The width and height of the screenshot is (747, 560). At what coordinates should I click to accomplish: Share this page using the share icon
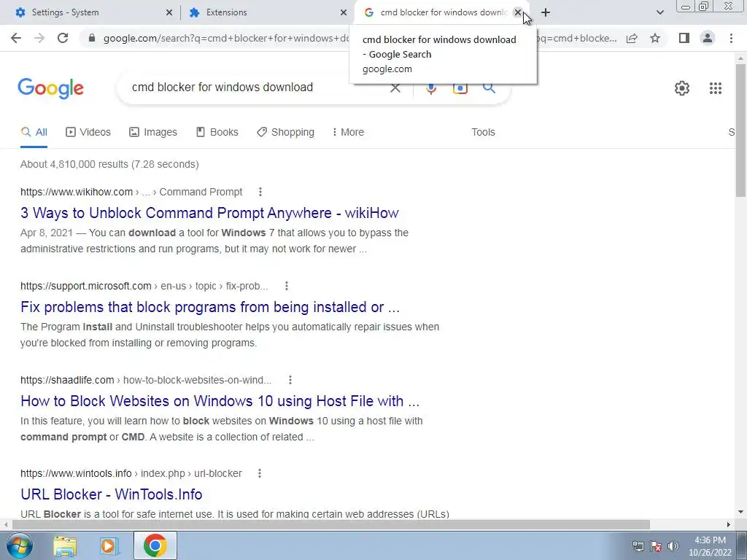[632, 38]
